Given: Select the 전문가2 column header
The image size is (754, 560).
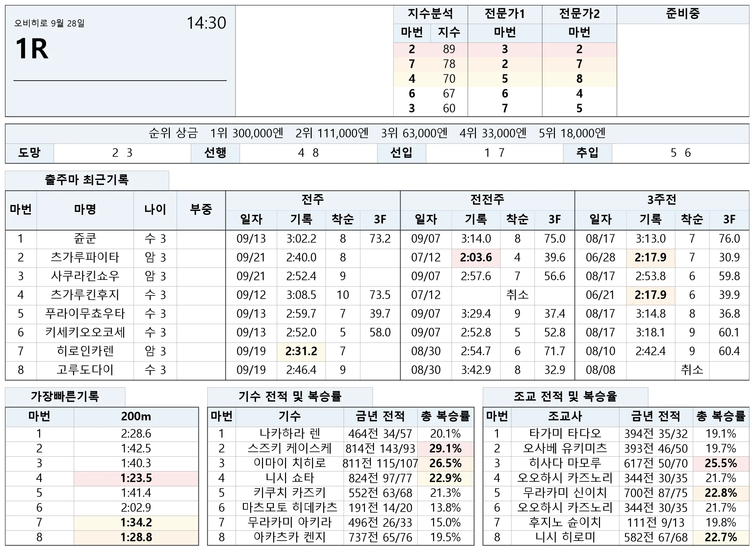Looking at the screenshot, I should tap(579, 14).
